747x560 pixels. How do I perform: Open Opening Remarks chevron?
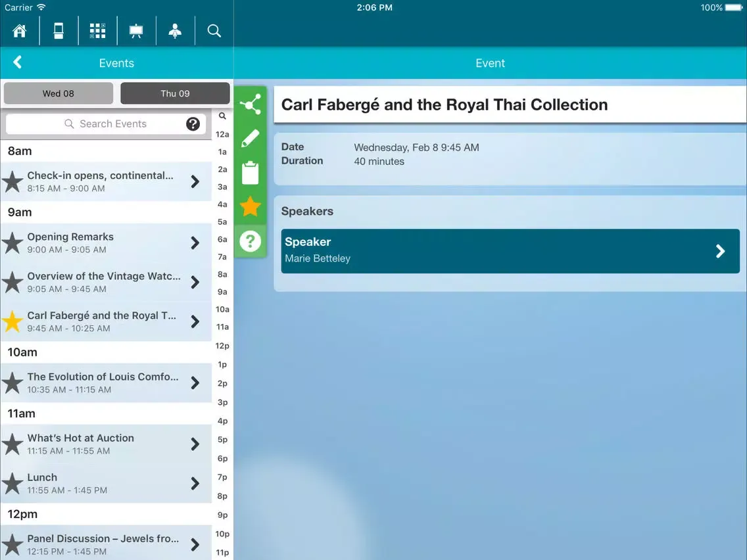(195, 243)
